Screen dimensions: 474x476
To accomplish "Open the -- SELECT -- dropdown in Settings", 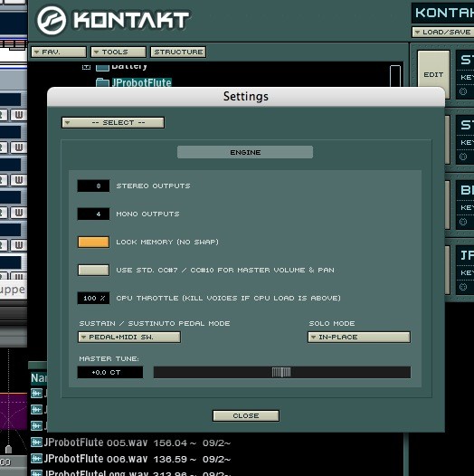I will tap(113, 123).
